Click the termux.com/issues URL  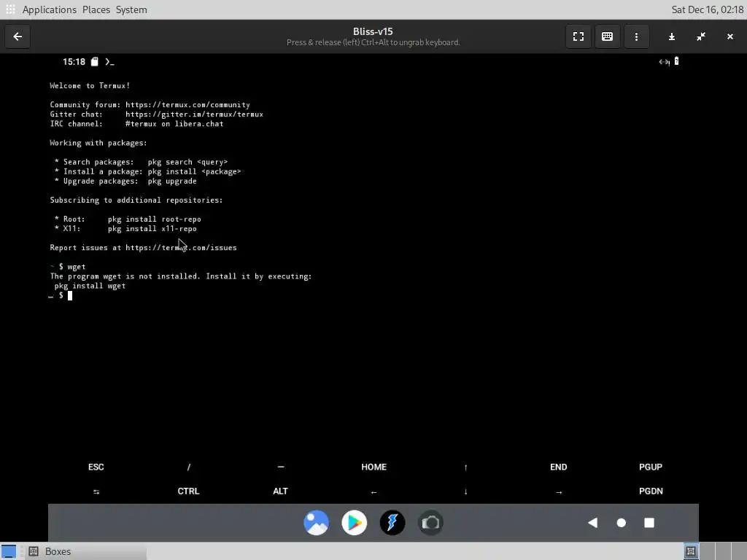pyautogui.click(x=181, y=248)
